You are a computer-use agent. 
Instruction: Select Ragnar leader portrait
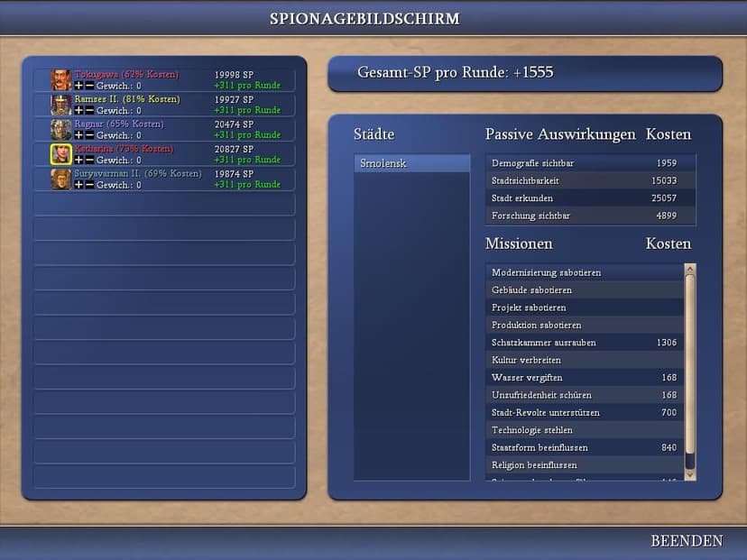(x=61, y=130)
